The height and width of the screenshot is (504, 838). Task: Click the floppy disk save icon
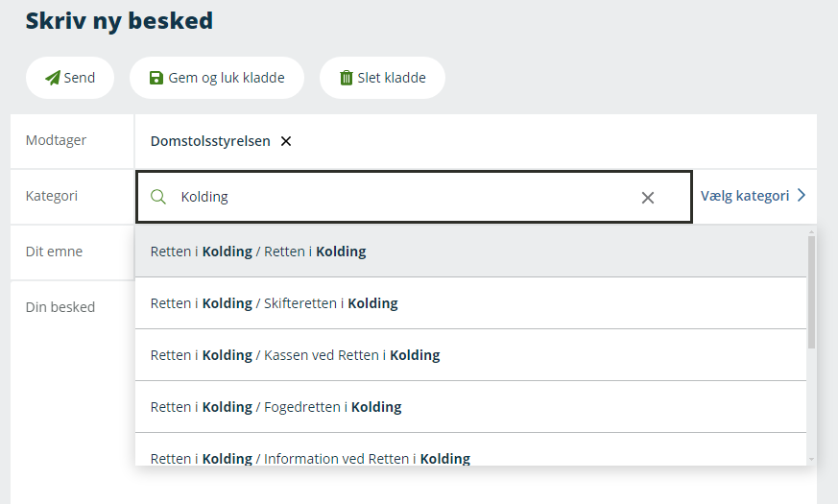[156, 78]
